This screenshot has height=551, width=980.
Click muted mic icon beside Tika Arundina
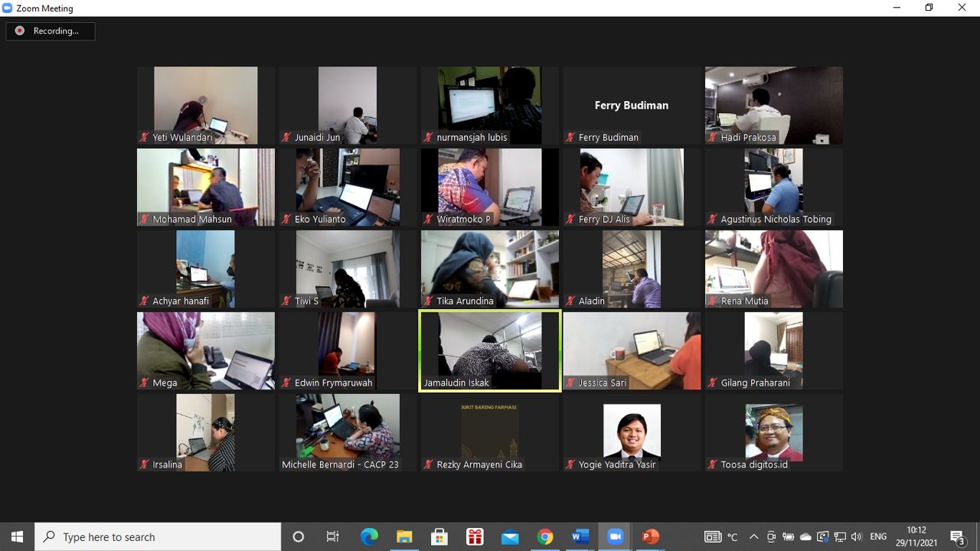click(428, 302)
